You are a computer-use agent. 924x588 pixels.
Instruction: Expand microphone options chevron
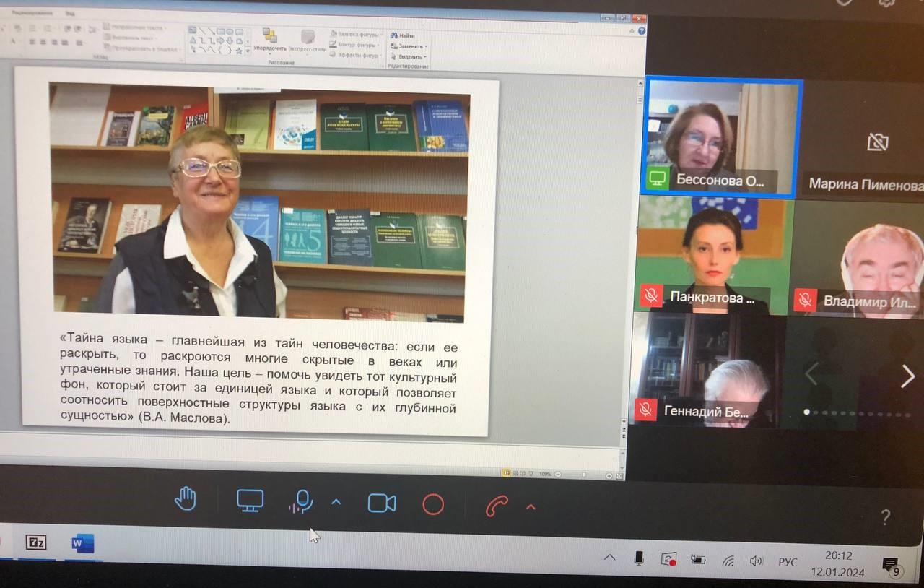336,503
